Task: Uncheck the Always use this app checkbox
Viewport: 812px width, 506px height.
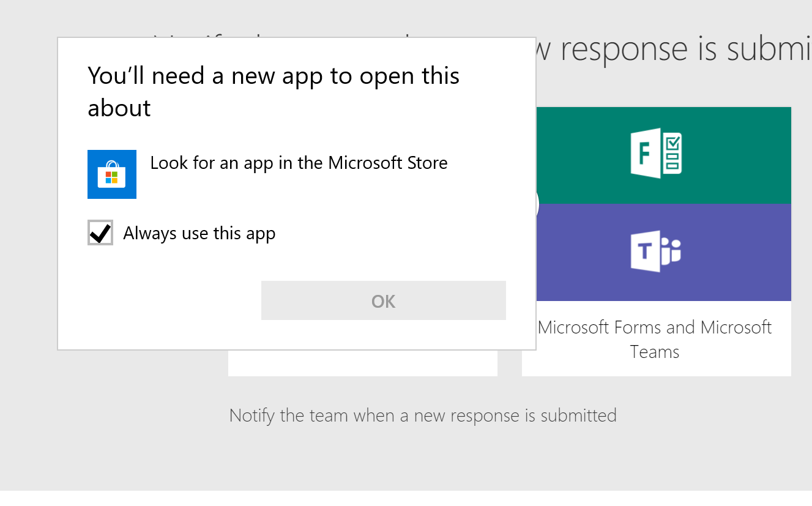Action: [x=100, y=233]
